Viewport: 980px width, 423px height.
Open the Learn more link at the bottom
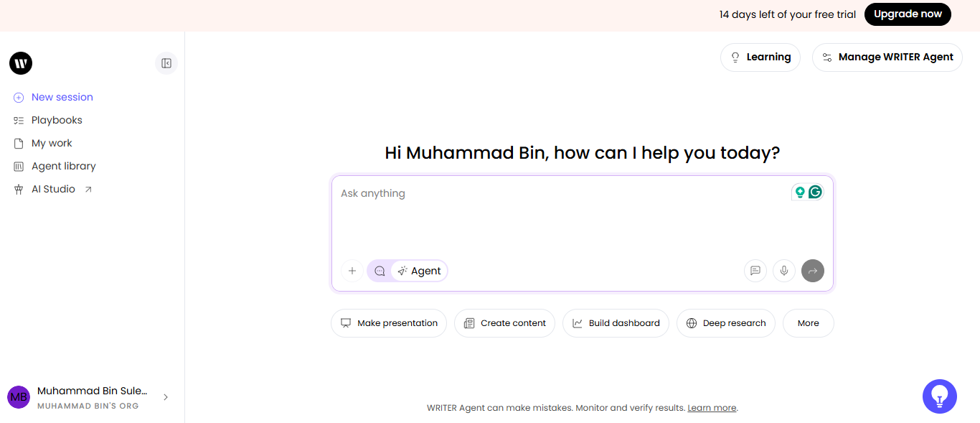point(711,407)
